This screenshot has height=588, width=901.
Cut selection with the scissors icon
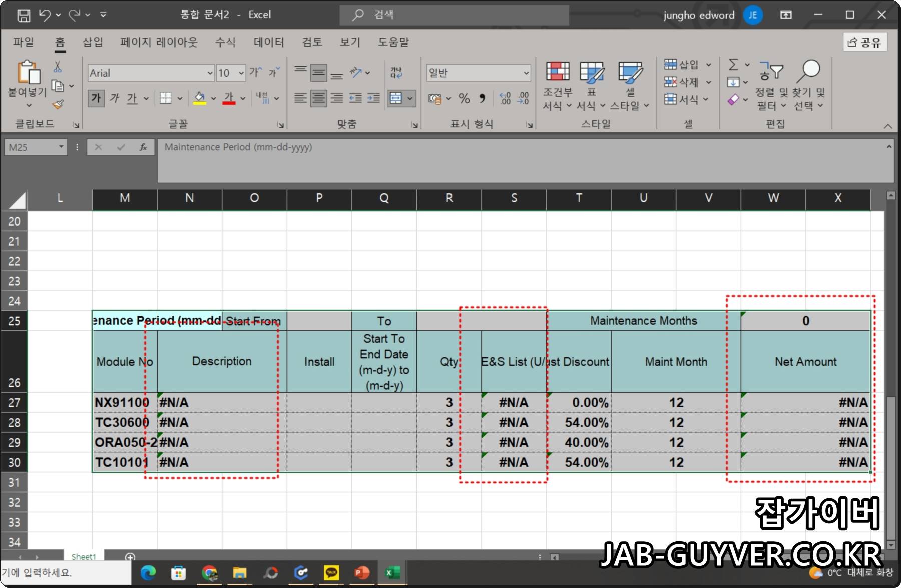click(x=58, y=67)
